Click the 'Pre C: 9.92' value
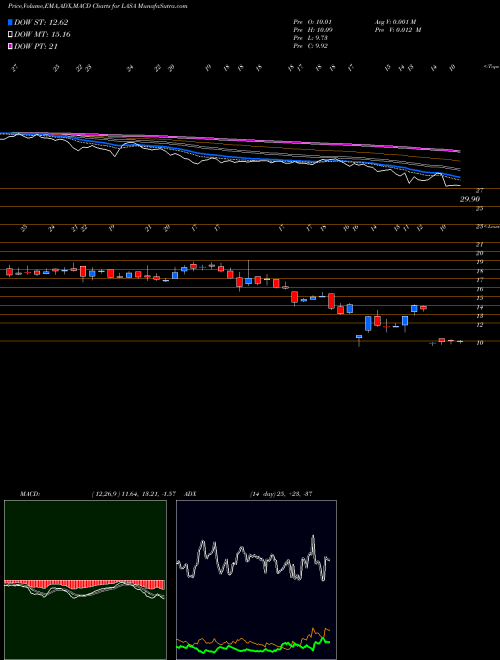The width and height of the screenshot is (500, 660). tap(310, 46)
